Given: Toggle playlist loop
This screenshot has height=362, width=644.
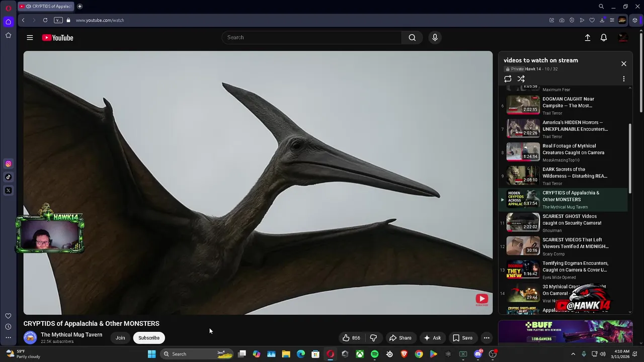Looking at the screenshot, I should point(508,79).
